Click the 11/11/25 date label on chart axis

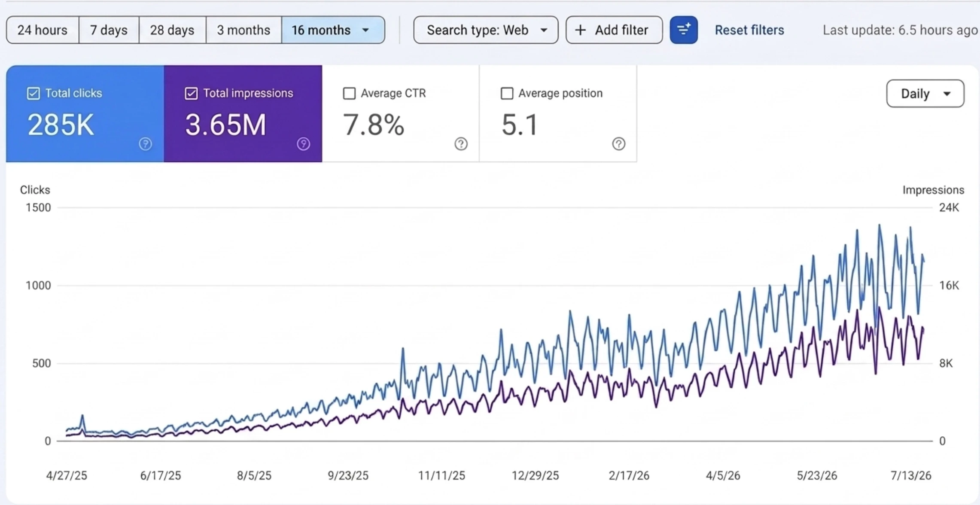[x=442, y=476]
